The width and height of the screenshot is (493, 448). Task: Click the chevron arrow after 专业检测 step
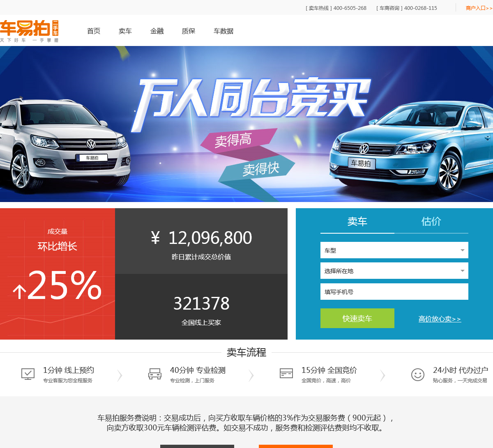tap(251, 375)
